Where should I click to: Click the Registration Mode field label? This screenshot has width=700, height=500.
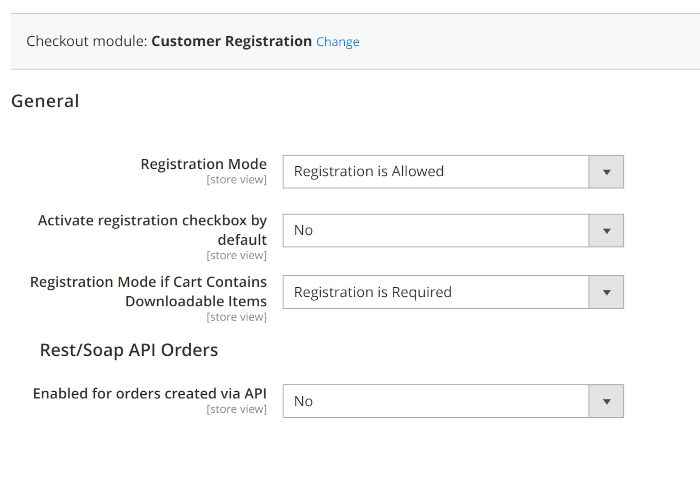coord(203,164)
